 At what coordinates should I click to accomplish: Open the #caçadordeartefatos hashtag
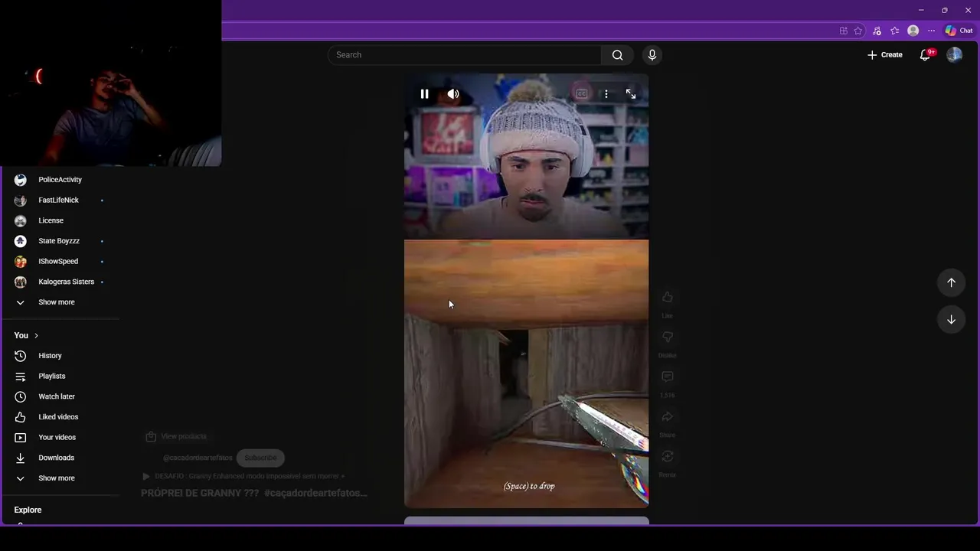coord(315,494)
